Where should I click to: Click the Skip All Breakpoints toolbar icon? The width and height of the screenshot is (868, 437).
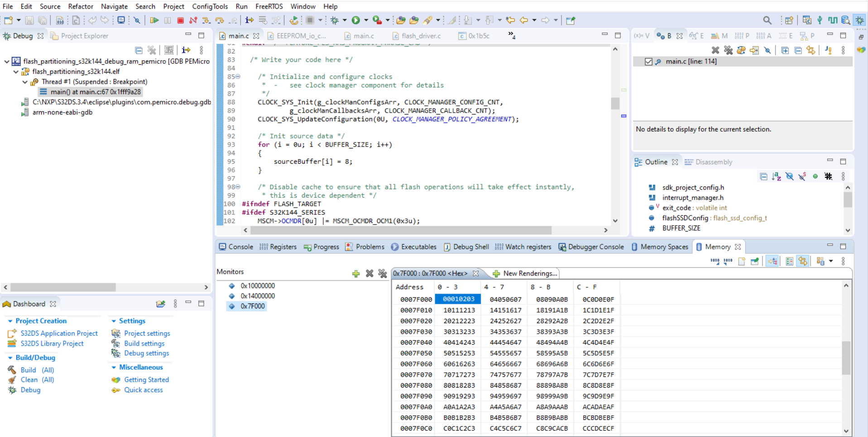pyautogui.click(x=136, y=20)
